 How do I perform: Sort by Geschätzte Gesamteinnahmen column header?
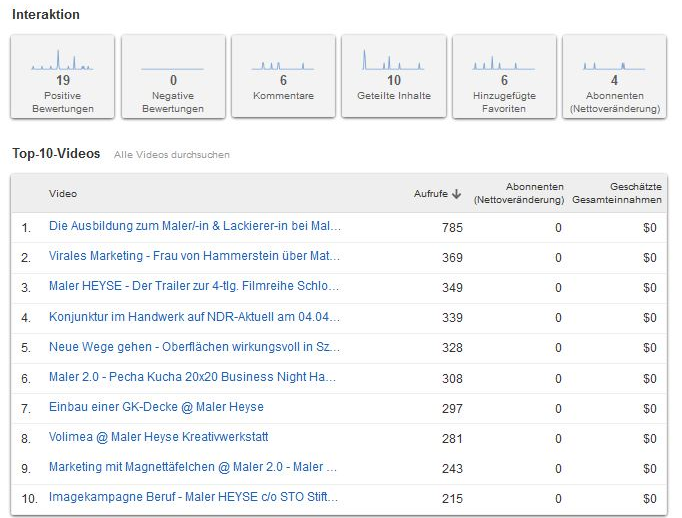(617, 193)
